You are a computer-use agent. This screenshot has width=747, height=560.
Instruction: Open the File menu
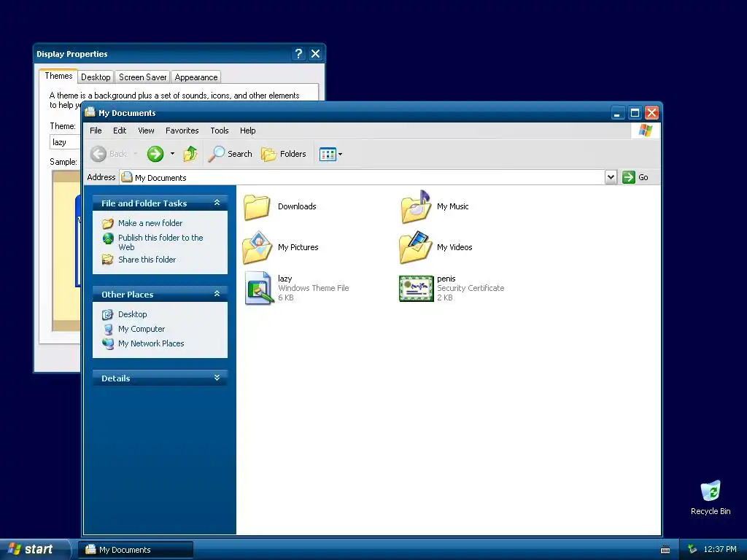(x=96, y=131)
